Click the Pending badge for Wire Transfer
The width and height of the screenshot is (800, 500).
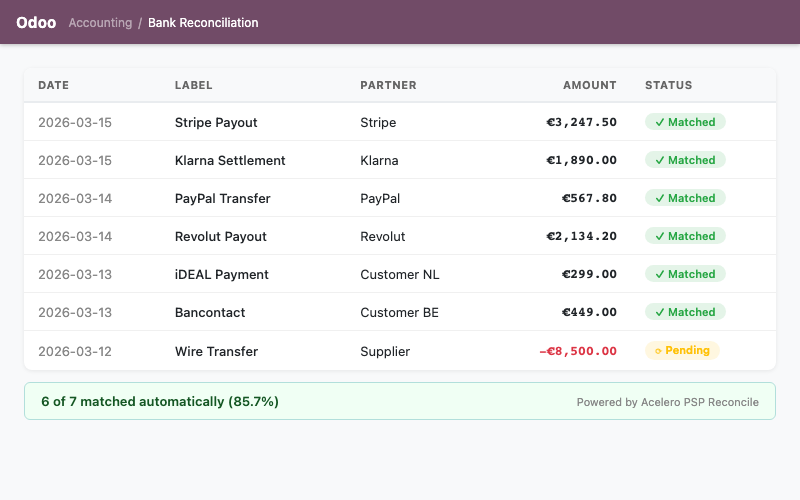(682, 351)
